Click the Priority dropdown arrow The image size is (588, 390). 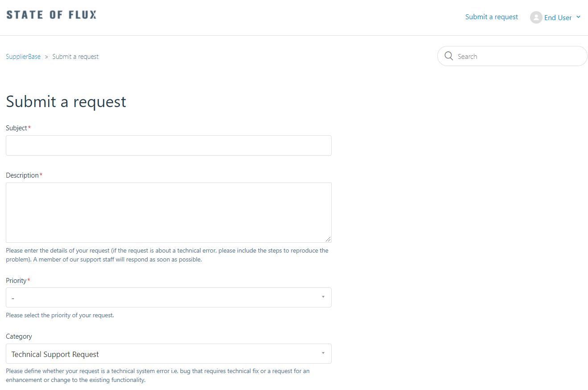tap(323, 297)
